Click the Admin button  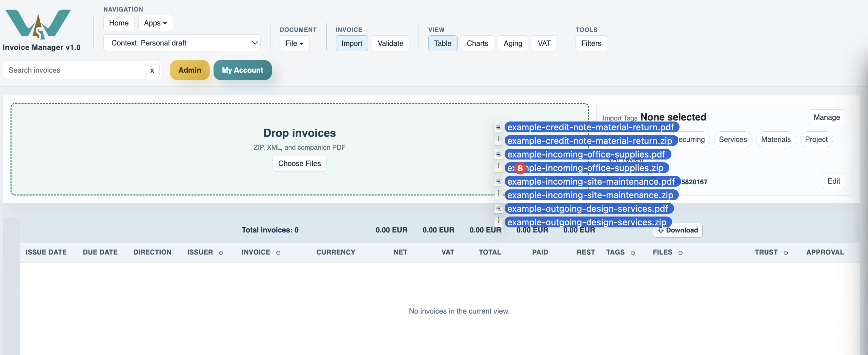tap(190, 70)
